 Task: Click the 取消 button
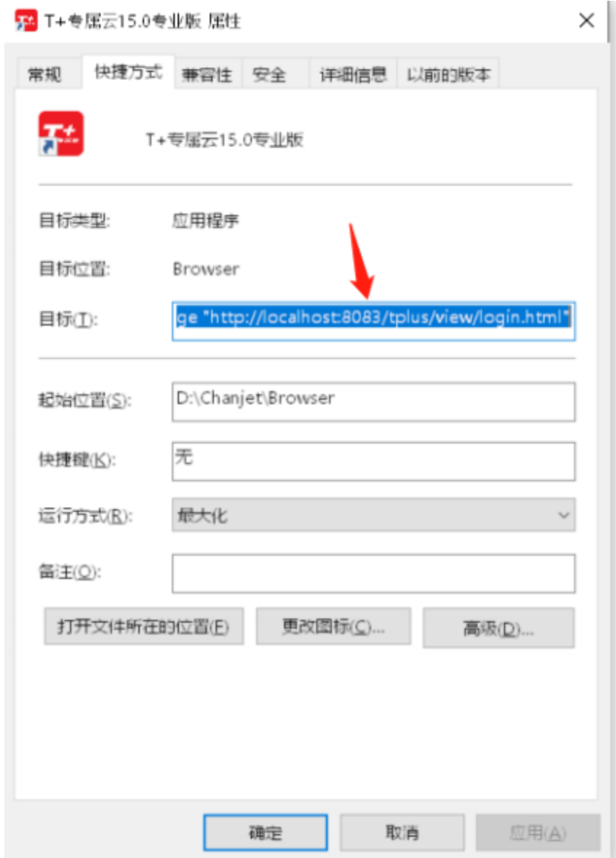[x=402, y=833]
